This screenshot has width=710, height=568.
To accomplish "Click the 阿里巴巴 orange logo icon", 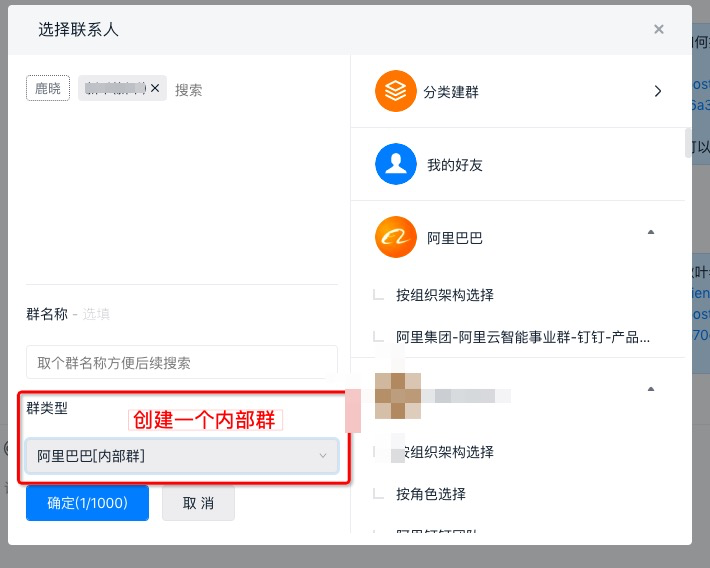I will pyautogui.click(x=395, y=238).
